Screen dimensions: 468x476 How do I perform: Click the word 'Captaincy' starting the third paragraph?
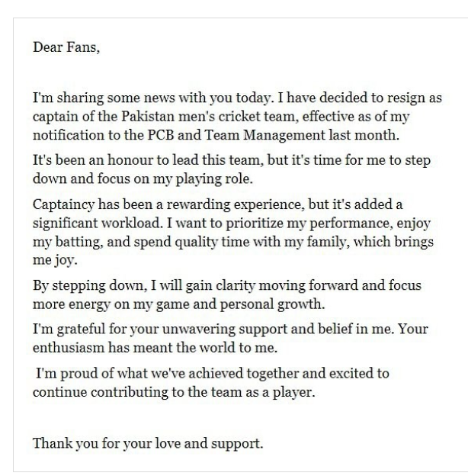(x=63, y=205)
